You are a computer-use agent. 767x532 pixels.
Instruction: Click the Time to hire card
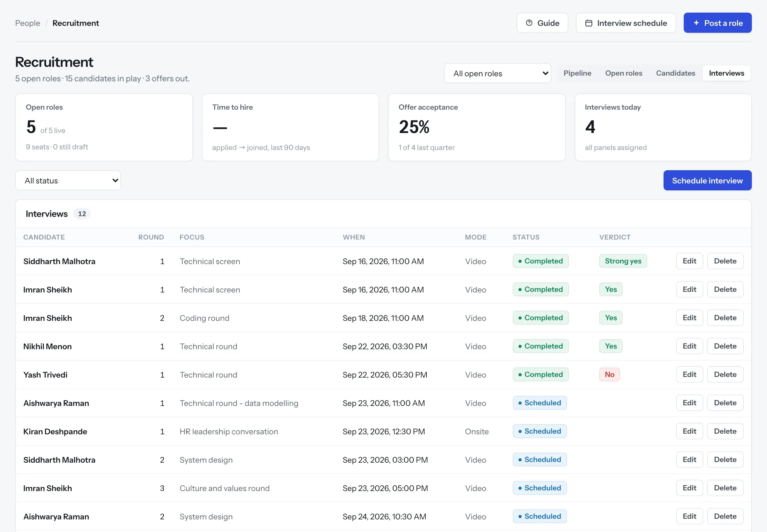click(290, 127)
